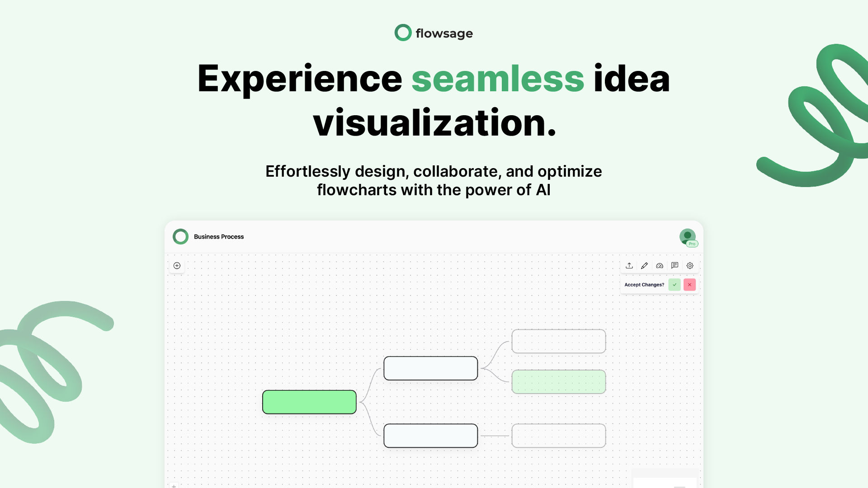
Task: Select the lower middle flowchart node
Action: tap(430, 436)
